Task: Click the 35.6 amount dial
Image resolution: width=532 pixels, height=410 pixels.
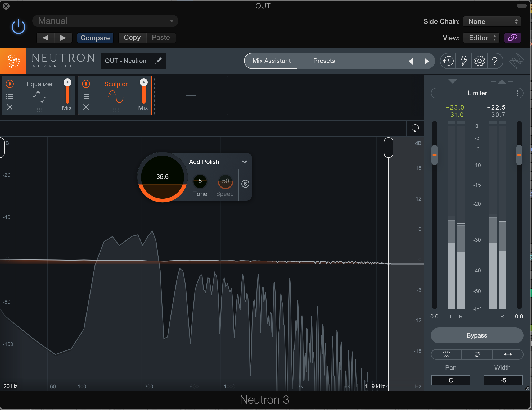Action: [163, 177]
